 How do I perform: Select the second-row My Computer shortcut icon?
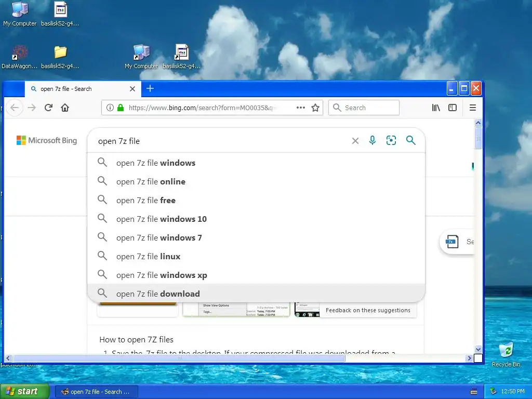(x=141, y=57)
